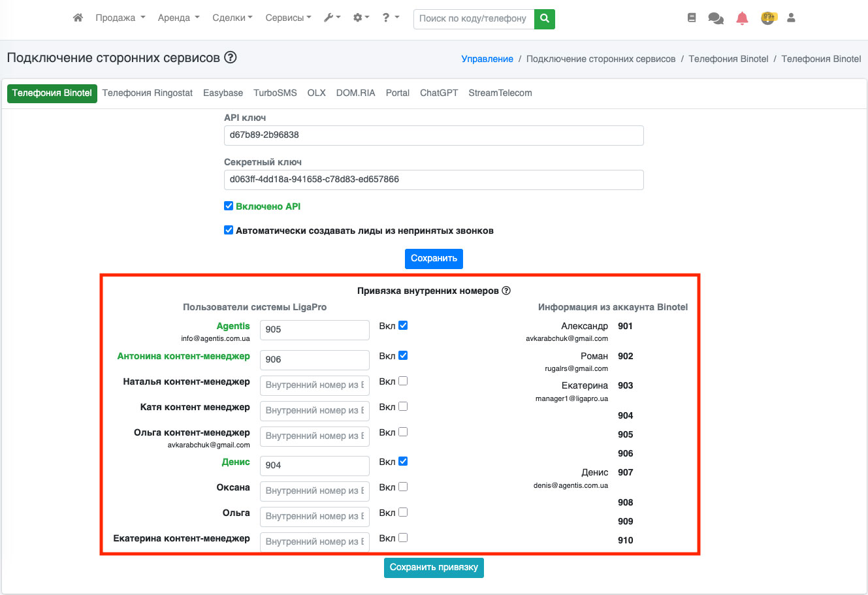Expand the wrench tools dropdown
The width and height of the screenshot is (868, 595).
332,18
